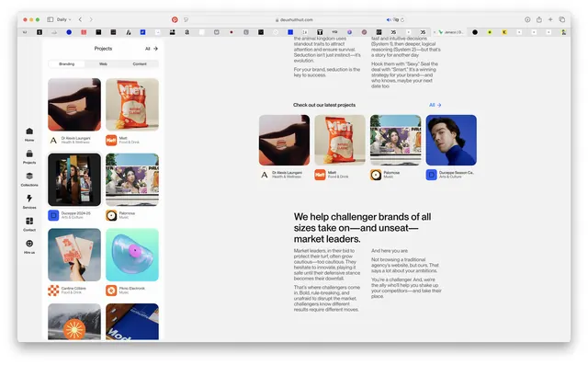Click the Palomosa vinyl logo in Projects panel

pyautogui.click(x=111, y=215)
